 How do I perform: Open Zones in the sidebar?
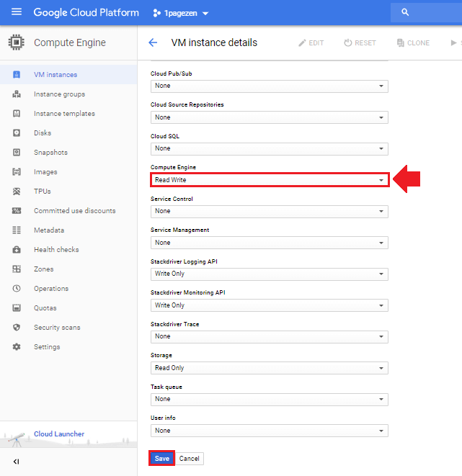pos(44,269)
